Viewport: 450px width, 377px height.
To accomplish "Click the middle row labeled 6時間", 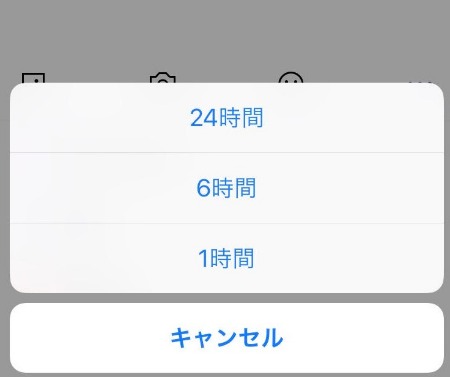I will click(227, 188).
